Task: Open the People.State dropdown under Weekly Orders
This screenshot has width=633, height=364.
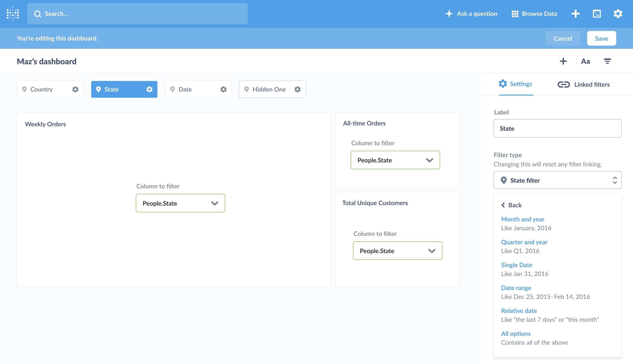Action: coord(180,203)
